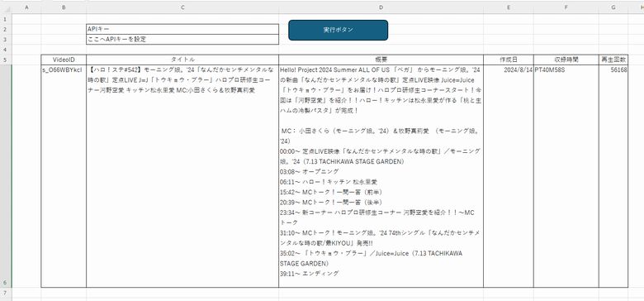This screenshot has height=301, width=644.
Task: Select the APIキー label cell
Action: [182, 29]
